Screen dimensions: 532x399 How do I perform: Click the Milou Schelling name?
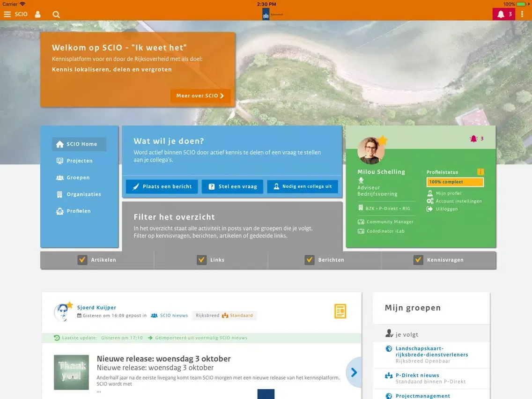tap(381, 172)
